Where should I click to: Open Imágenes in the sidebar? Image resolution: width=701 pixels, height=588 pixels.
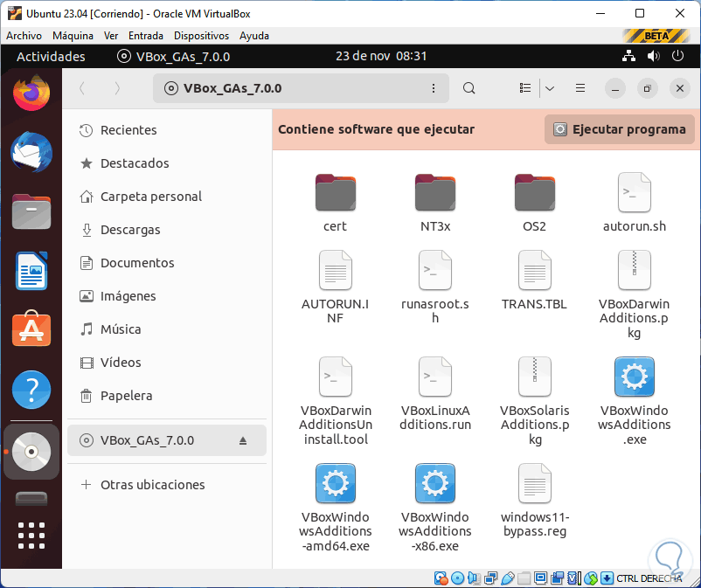point(166,296)
